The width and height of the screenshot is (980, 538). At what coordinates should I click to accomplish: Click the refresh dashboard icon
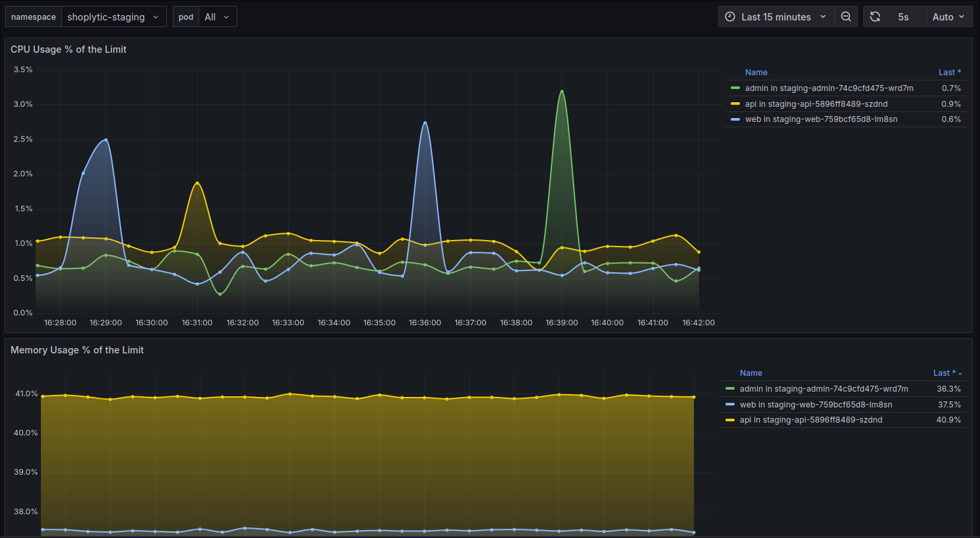point(875,17)
